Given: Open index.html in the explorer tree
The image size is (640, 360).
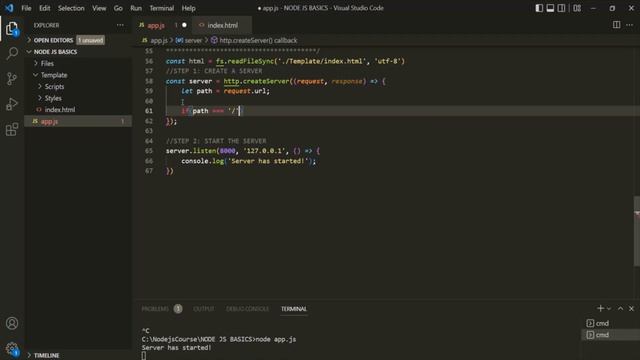Looking at the screenshot, I should (60, 109).
